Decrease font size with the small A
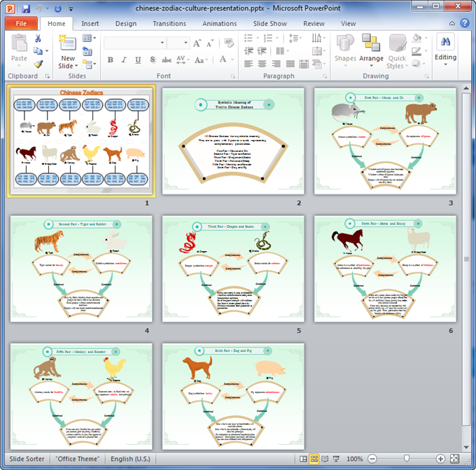 coord(210,43)
